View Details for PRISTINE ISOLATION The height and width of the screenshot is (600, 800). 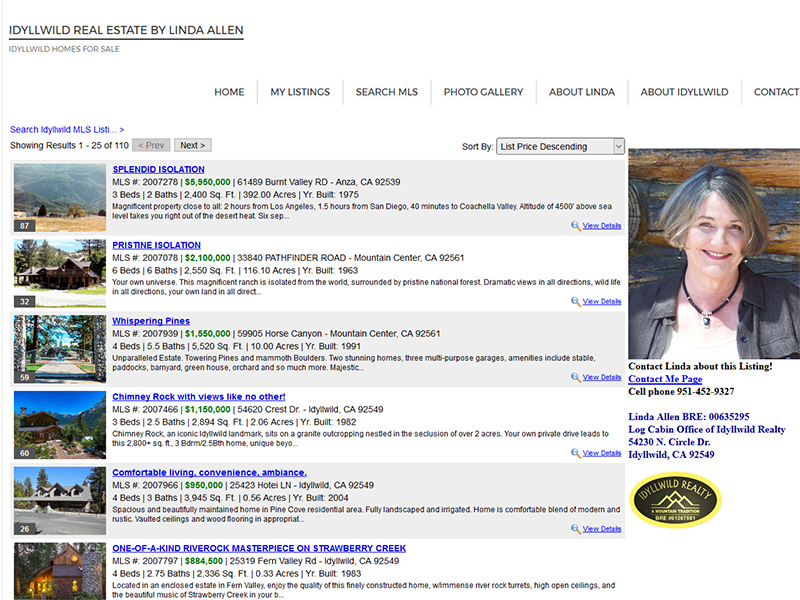(602, 302)
